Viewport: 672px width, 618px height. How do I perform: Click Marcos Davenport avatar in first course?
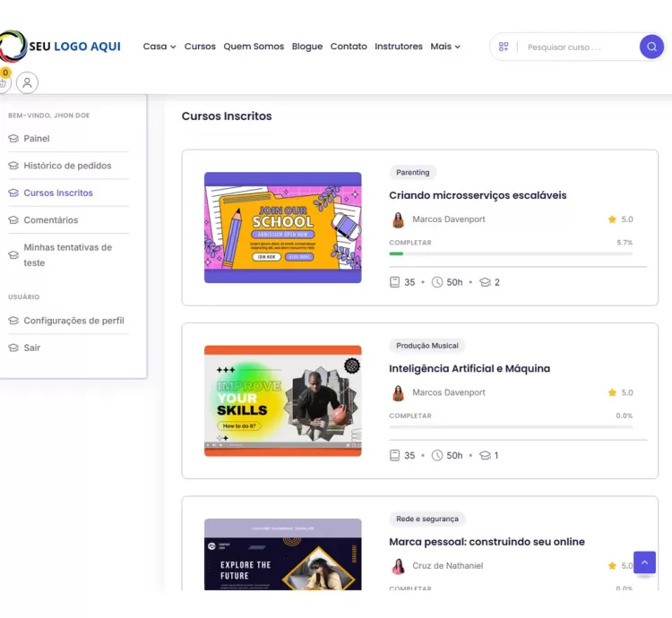(x=398, y=219)
